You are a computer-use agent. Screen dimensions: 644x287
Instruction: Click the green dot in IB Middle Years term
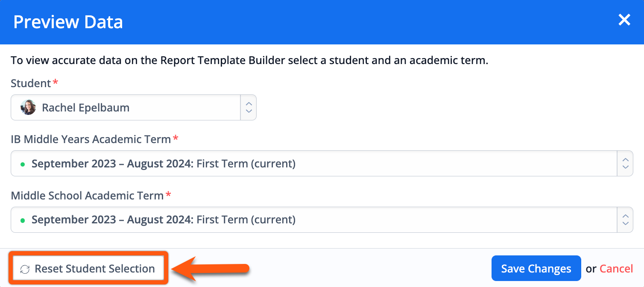click(23, 164)
